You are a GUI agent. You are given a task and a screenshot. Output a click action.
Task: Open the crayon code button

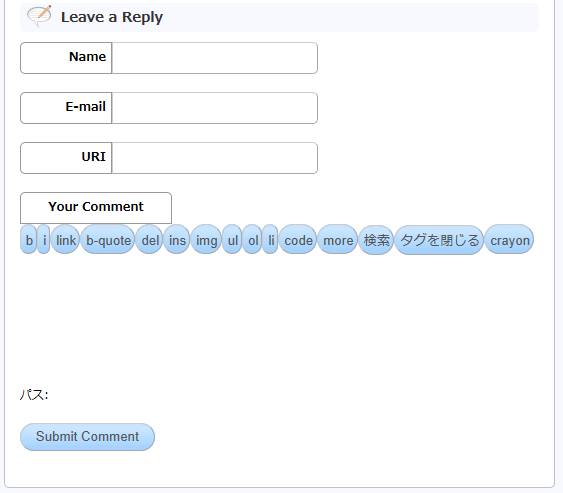pos(510,239)
